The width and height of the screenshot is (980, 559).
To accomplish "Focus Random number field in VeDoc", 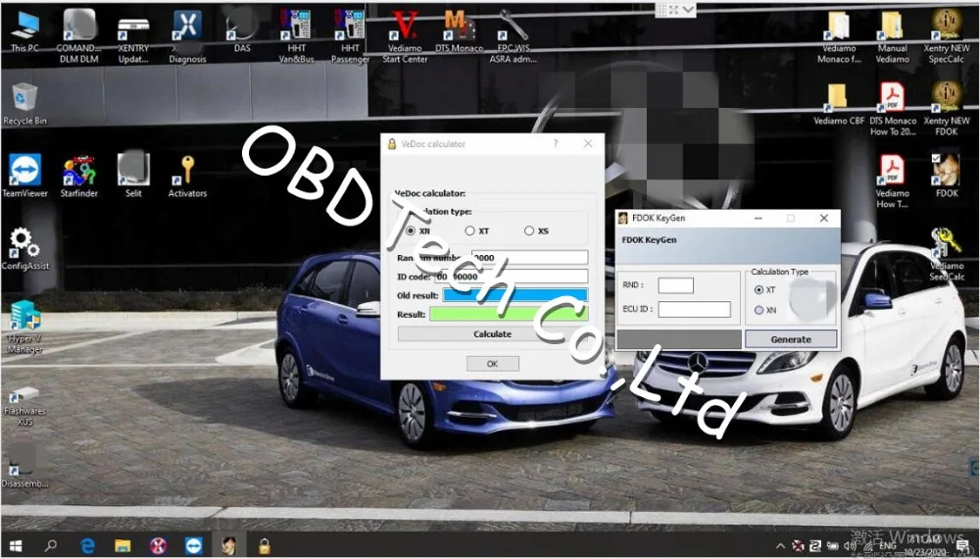I will 529,258.
